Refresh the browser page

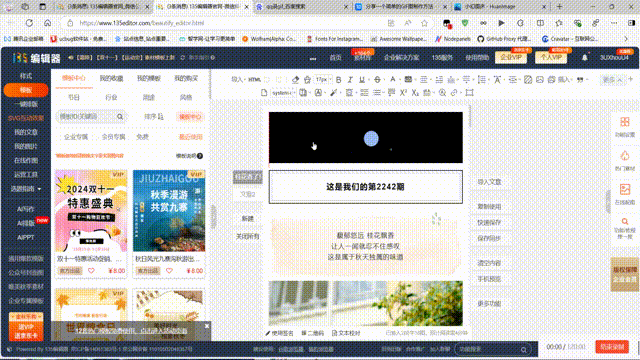[29, 23]
